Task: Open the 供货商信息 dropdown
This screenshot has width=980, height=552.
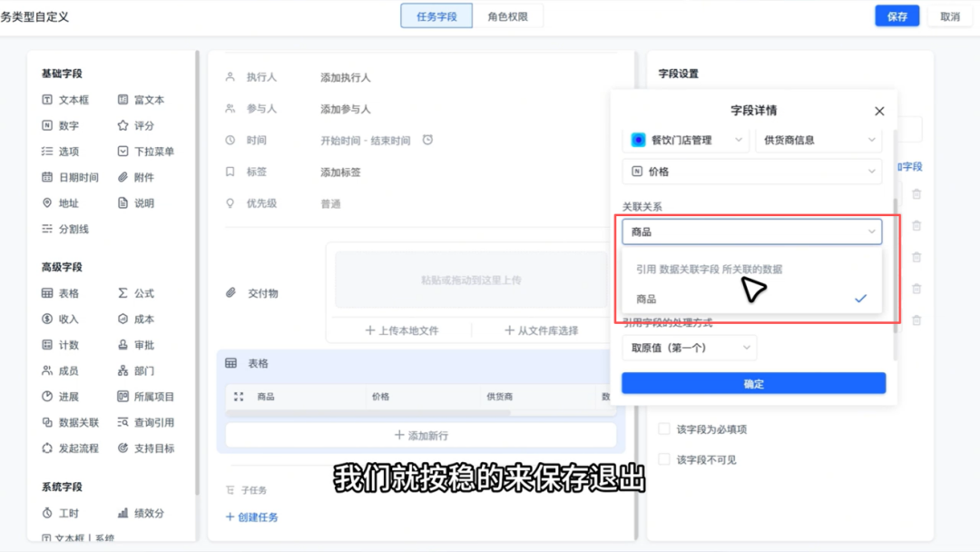Action: (x=818, y=140)
